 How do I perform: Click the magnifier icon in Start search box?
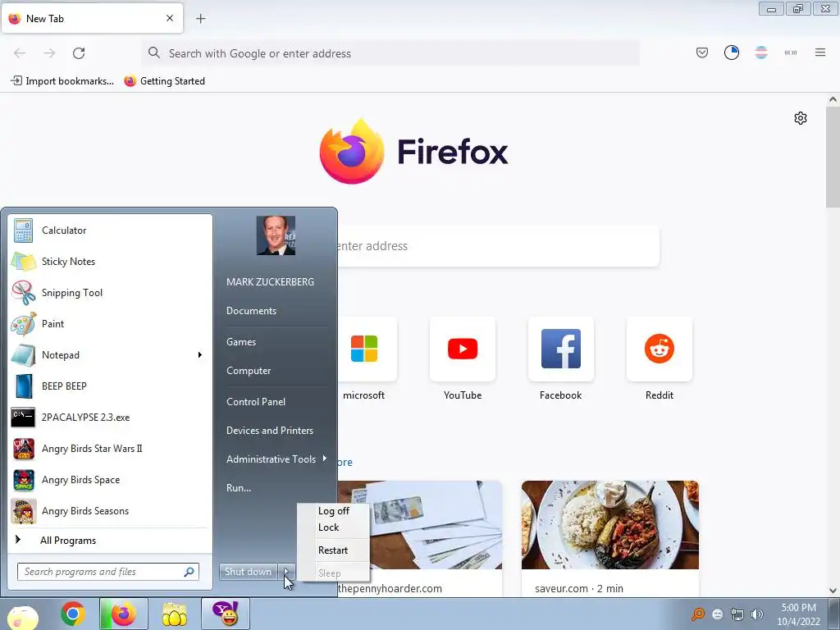click(189, 572)
